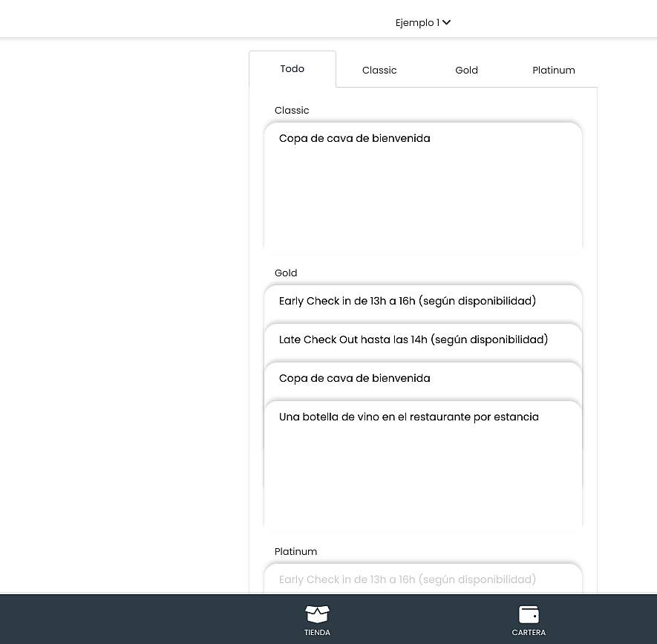Switch to the Classic tab

pyautogui.click(x=379, y=70)
